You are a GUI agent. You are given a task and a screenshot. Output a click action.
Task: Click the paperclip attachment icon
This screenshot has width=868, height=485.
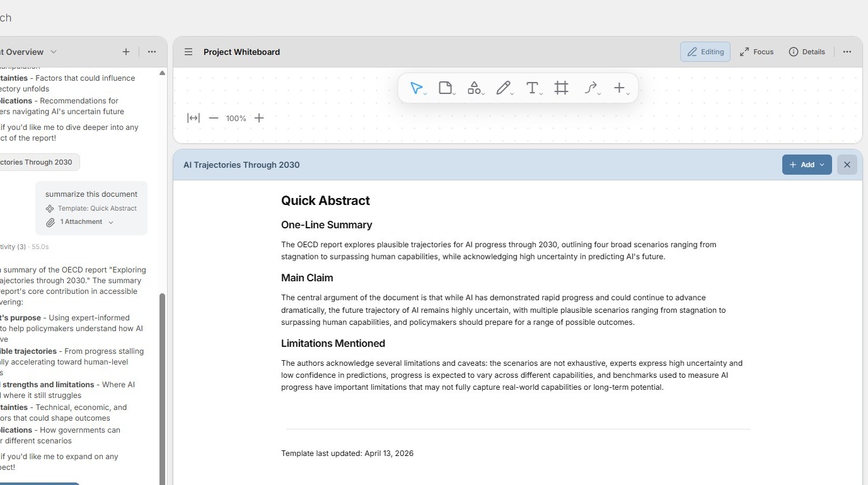(50, 222)
